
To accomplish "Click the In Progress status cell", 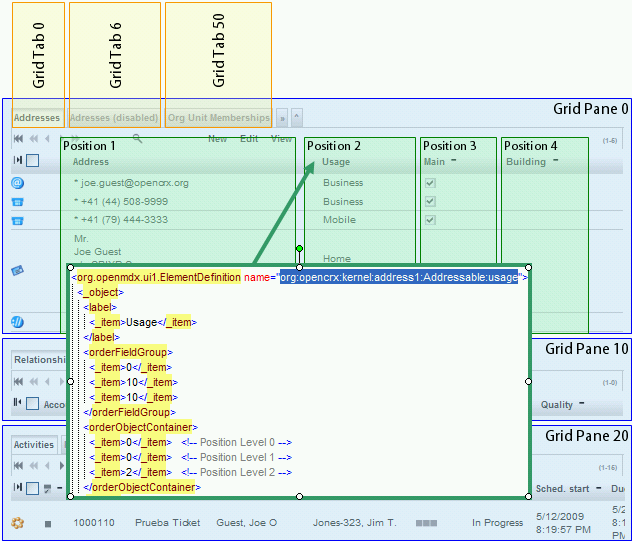I will (497, 522).
